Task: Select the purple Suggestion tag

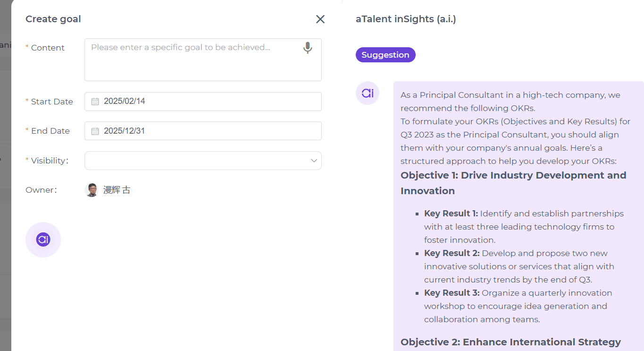Action: 385,55
